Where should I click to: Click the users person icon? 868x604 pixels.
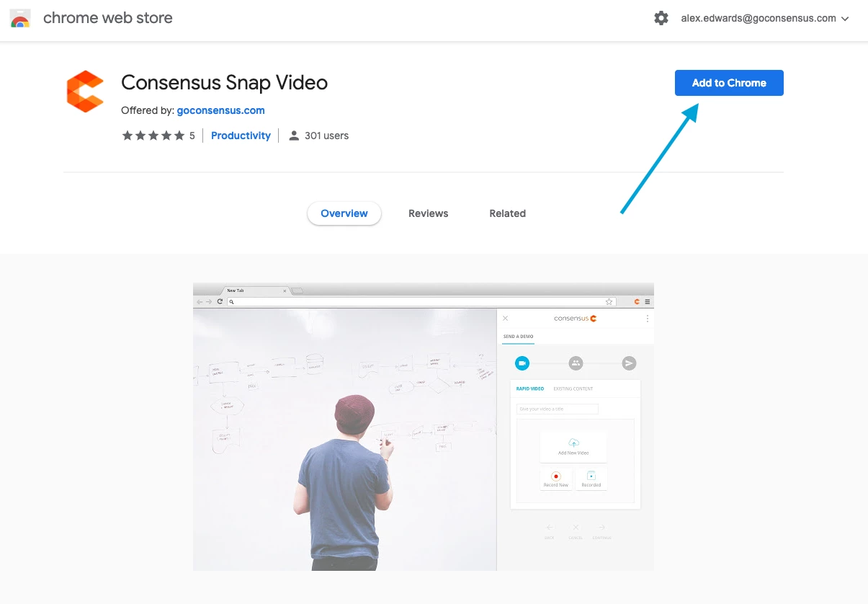pyautogui.click(x=294, y=136)
